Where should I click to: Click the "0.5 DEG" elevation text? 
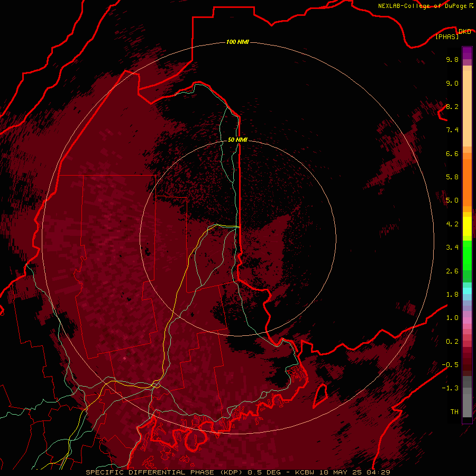264,472
